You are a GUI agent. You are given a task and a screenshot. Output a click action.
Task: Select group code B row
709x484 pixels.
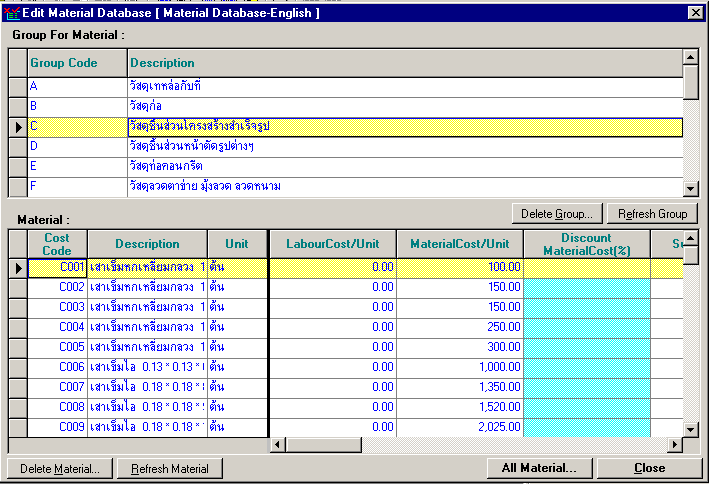pos(346,107)
